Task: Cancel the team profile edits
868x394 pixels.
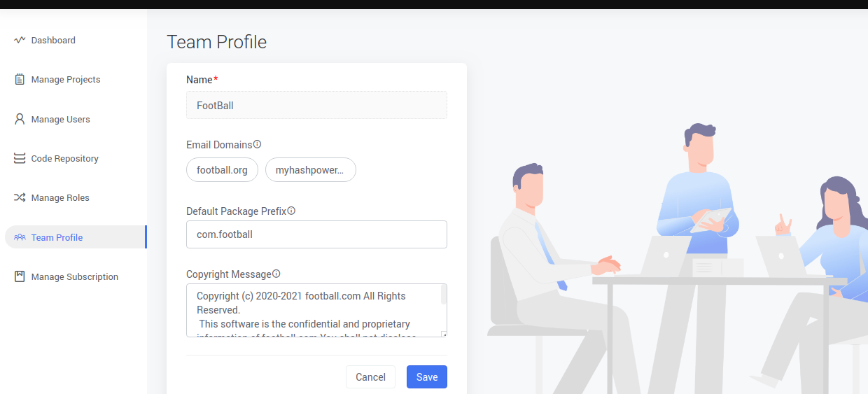Action: click(x=370, y=377)
